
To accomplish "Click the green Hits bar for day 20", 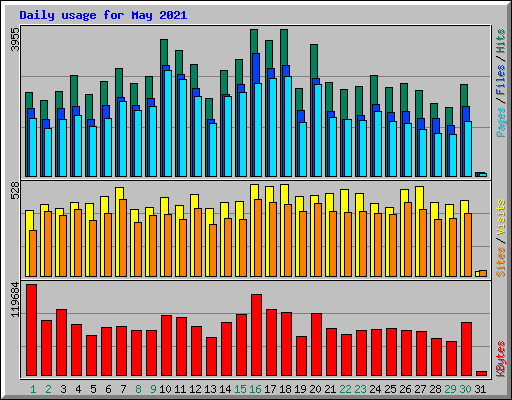I will tap(314, 61).
